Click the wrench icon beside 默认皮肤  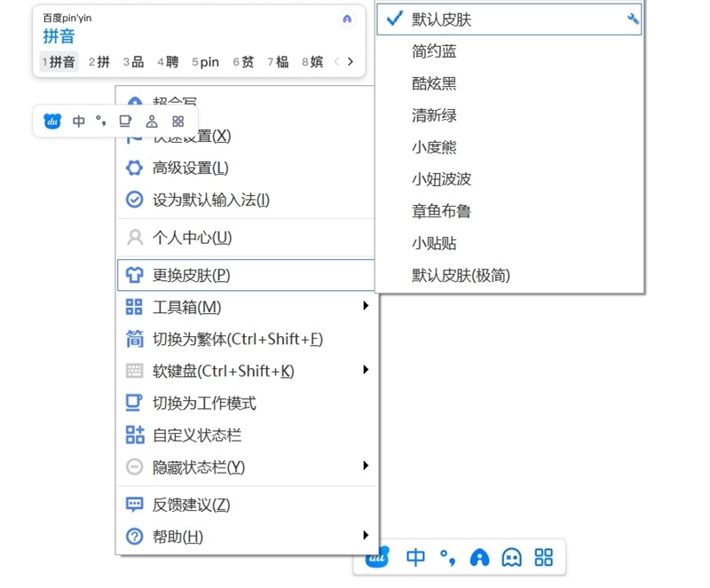pyautogui.click(x=633, y=17)
